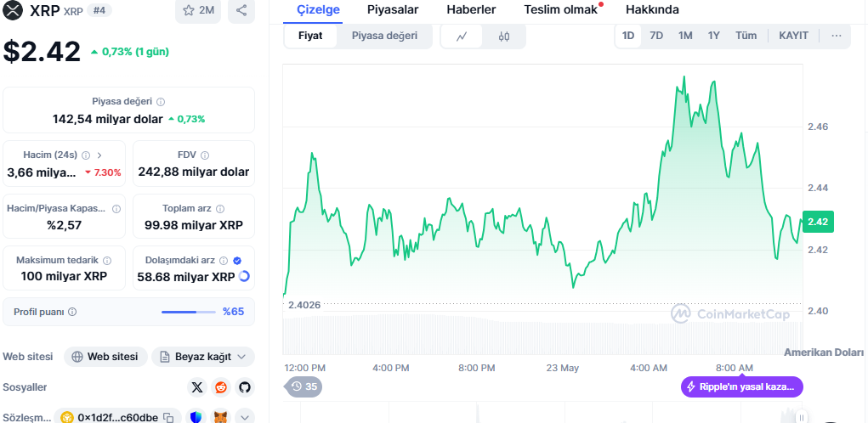Click the 100 milyar XRP value

65,276
